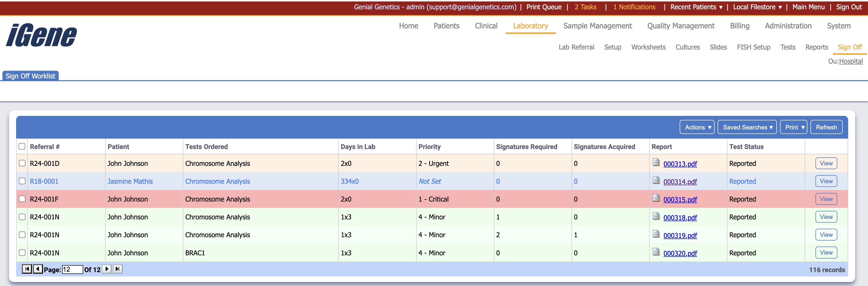Jump to the last page using pagination icon

coord(118,269)
